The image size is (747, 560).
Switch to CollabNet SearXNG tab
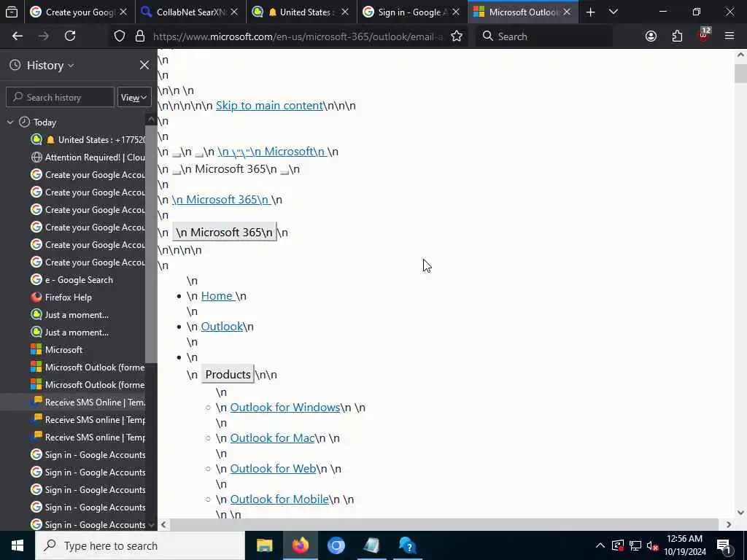190,12
